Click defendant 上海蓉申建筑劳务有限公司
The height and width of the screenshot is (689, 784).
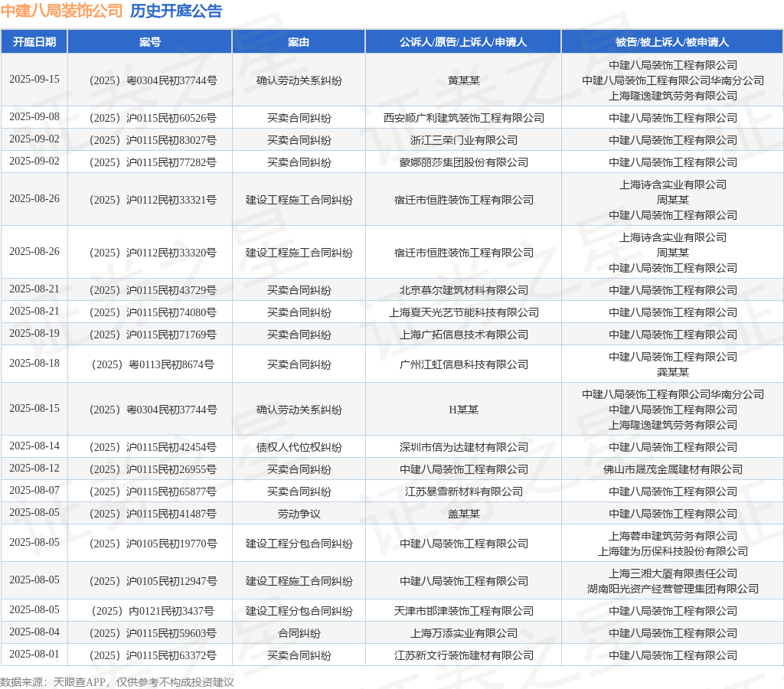(x=672, y=536)
